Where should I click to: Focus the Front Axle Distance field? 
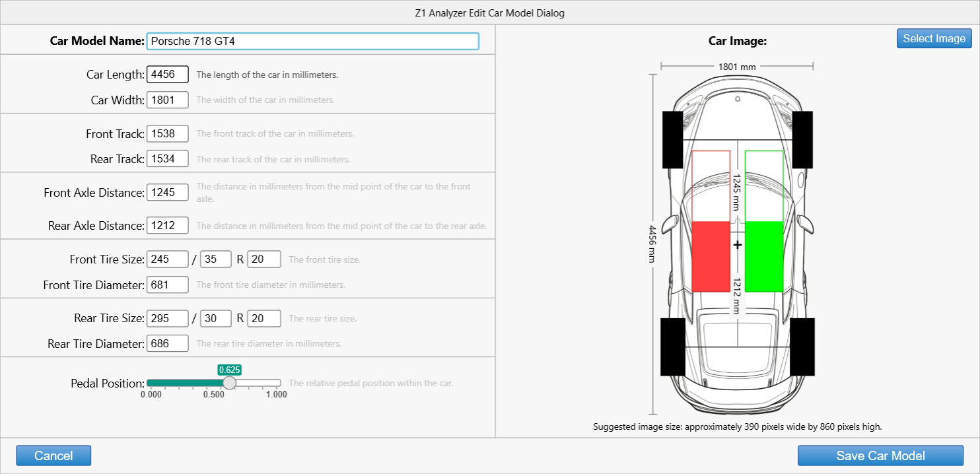click(x=168, y=193)
